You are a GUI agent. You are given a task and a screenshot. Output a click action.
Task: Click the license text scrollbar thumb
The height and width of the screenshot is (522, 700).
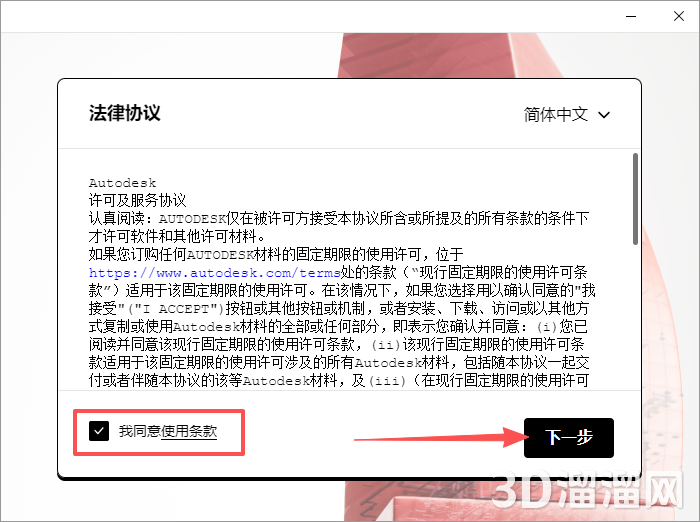point(635,199)
